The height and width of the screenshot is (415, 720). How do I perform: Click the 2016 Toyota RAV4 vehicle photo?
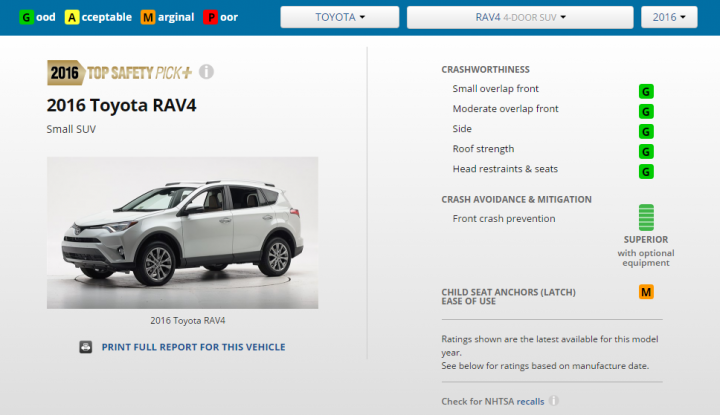pyautogui.click(x=182, y=233)
